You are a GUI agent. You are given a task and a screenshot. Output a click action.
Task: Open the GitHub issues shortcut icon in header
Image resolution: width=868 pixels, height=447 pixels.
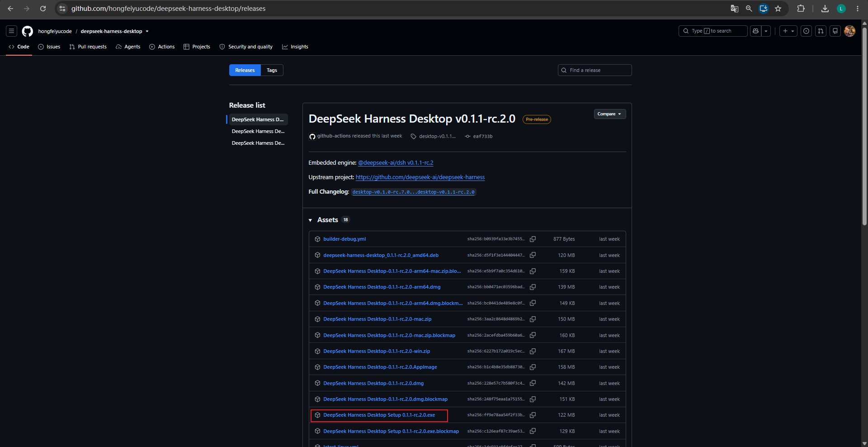[807, 31]
